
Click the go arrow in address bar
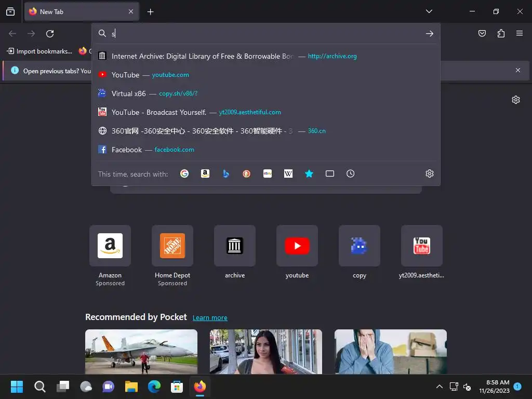point(430,34)
